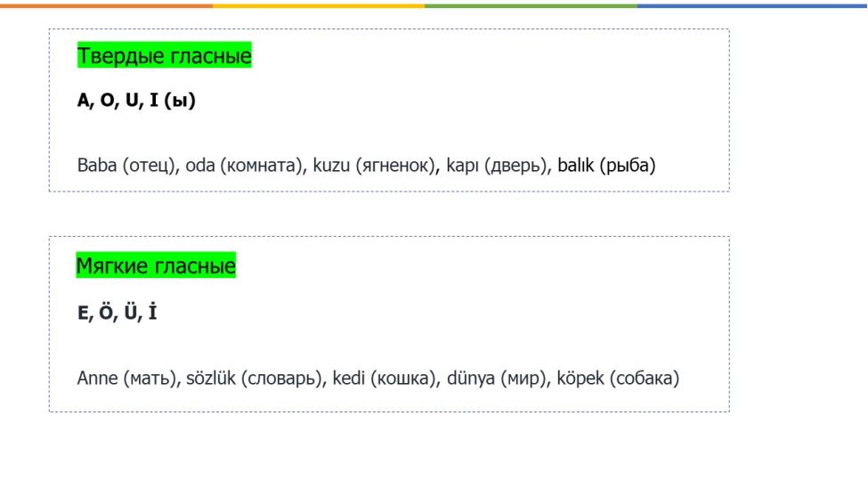868x489 pixels.
Task: Click the yellow segment of top bar
Action: 319,5
